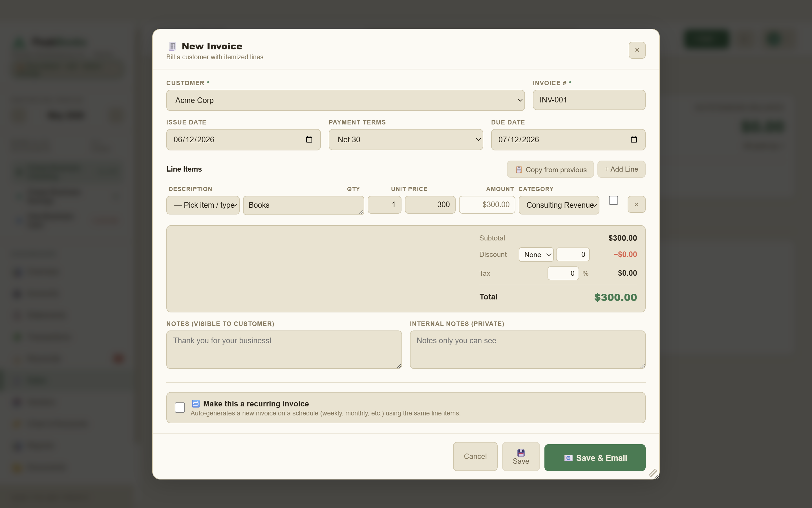Click the Discount amount field

coord(573,254)
